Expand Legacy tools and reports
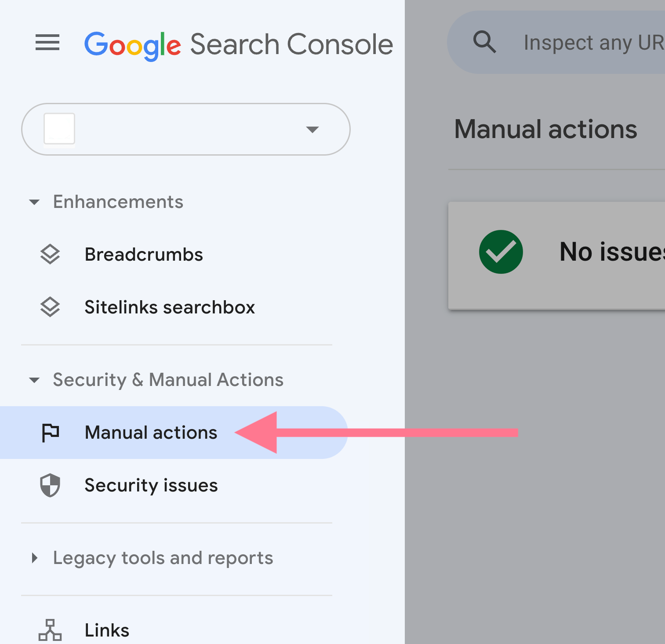The image size is (665, 644). [35, 557]
